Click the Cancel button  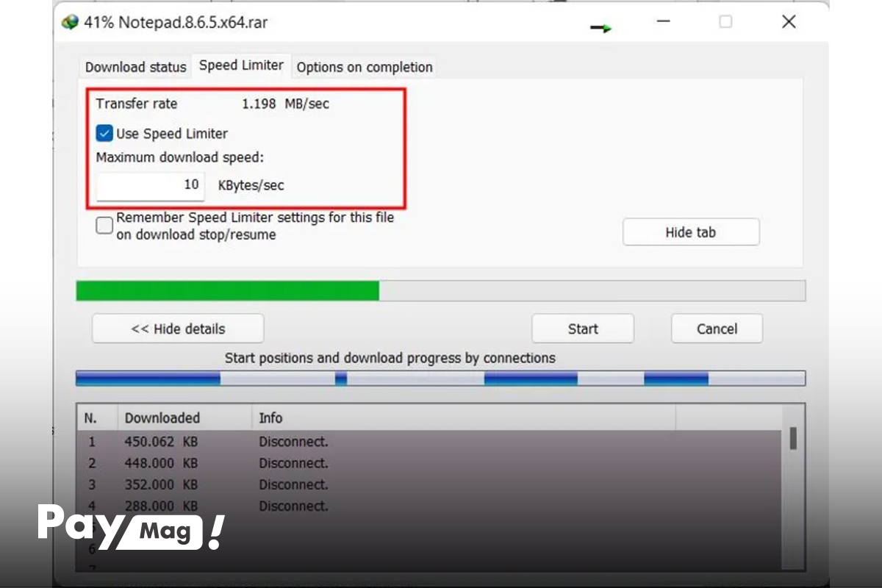(x=717, y=329)
